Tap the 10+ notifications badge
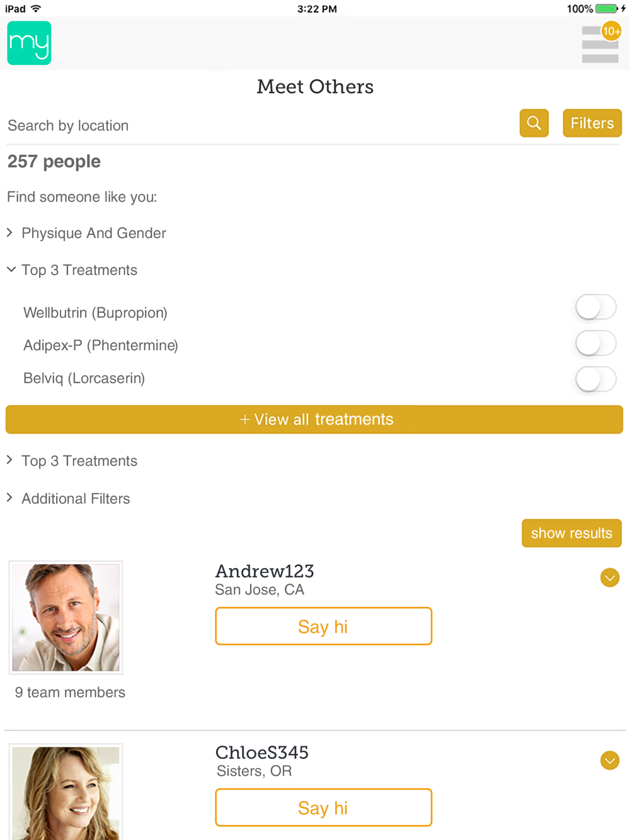This screenshot has height=840, width=630. click(611, 31)
